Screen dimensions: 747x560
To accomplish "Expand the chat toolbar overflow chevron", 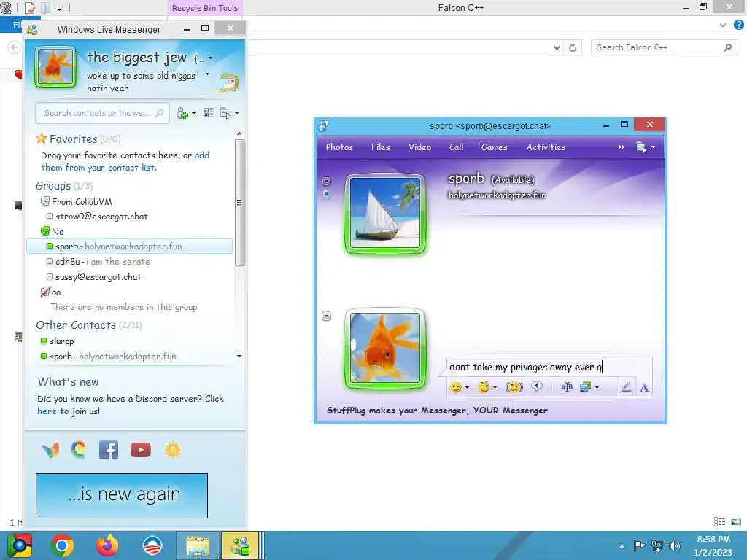I will 622,147.
